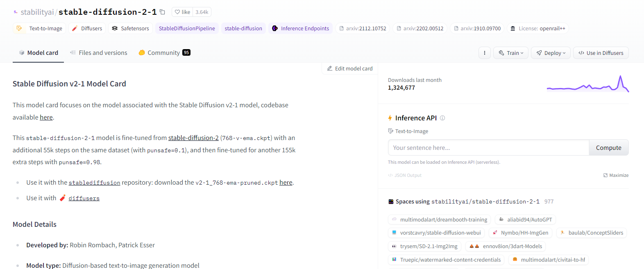644x269 pixels.
Task: Open the three-dot more options menu
Action: [485, 53]
